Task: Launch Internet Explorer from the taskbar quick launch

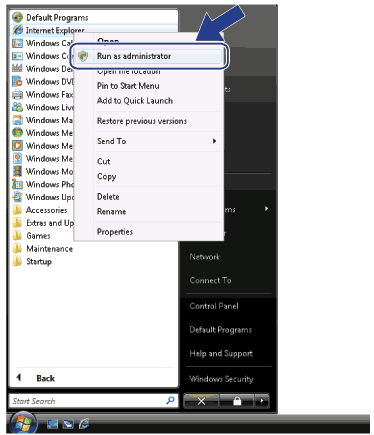Action: click(x=84, y=424)
